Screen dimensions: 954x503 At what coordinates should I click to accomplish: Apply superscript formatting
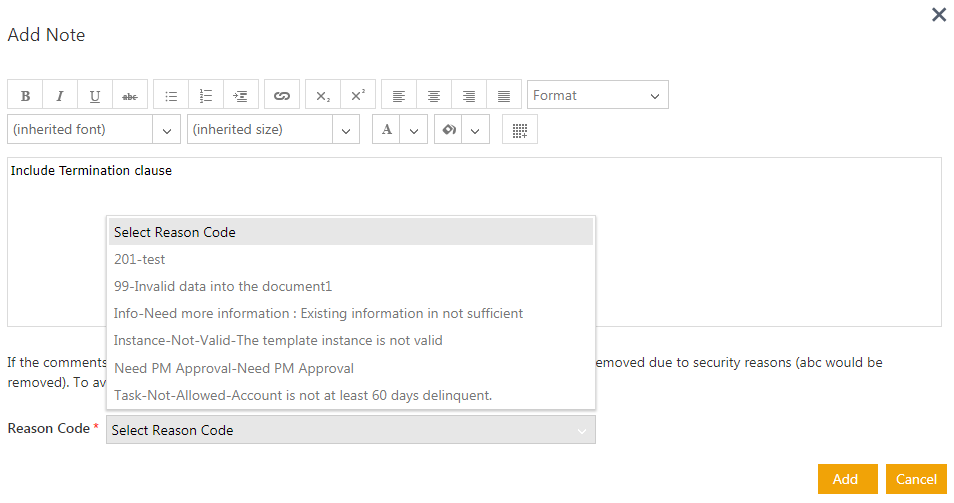357,96
